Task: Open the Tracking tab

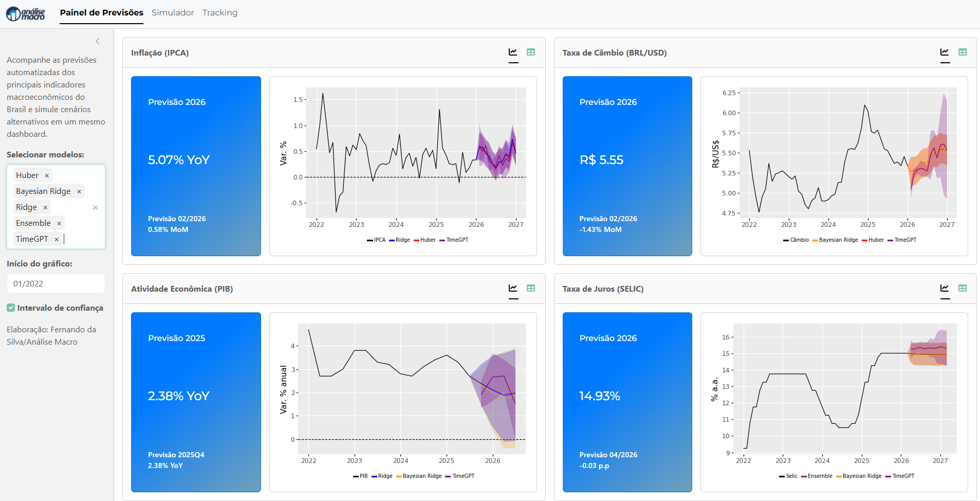Action: click(x=220, y=13)
